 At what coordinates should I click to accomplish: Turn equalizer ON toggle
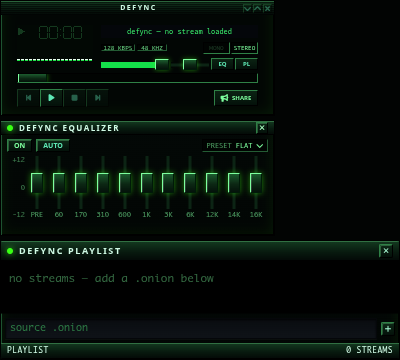pyautogui.click(x=19, y=146)
